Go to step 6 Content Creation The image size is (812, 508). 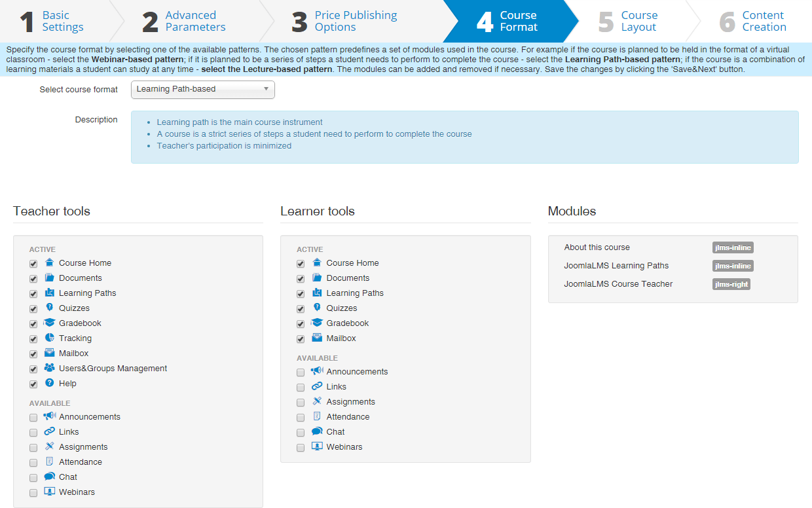tap(753, 21)
